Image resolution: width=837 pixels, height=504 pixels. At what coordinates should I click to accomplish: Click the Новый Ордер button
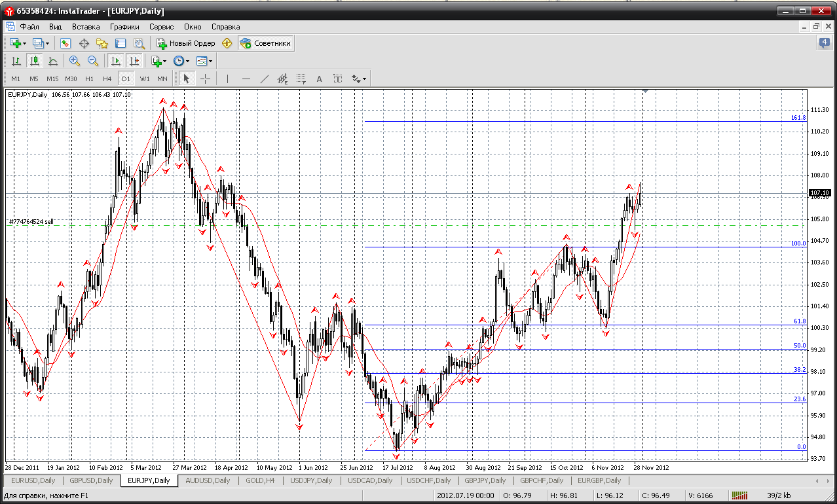[x=185, y=43]
